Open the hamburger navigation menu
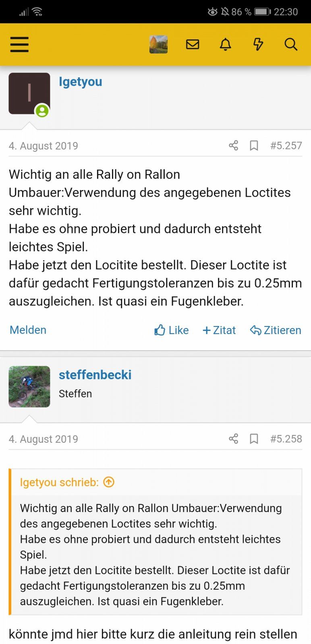Screen dimensions: 311x644 [x=19, y=44]
